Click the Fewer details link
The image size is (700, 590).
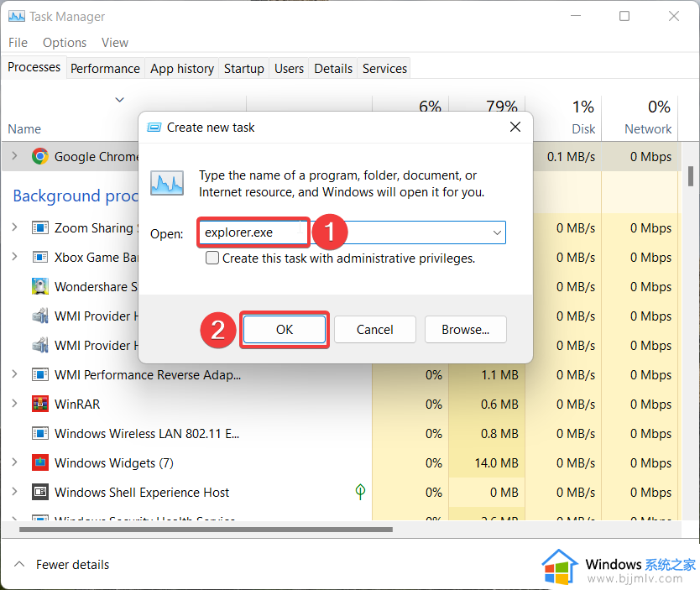[x=72, y=565]
